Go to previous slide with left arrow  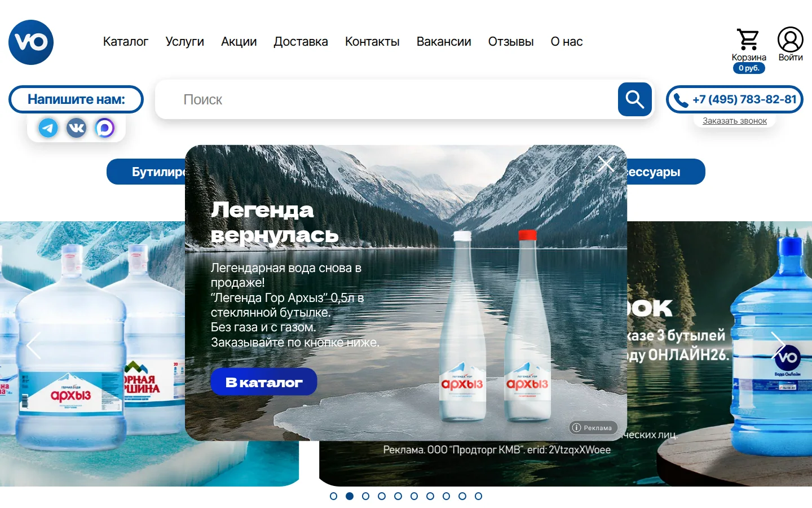[34, 345]
